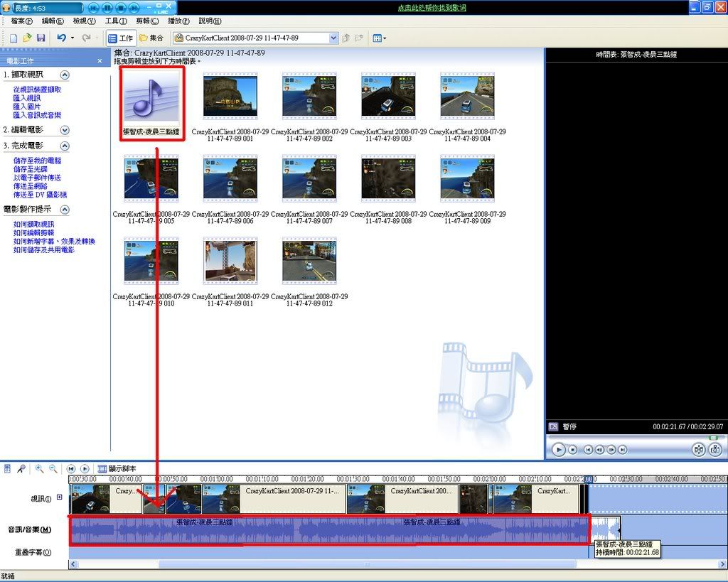Image resolution: width=728 pixels, height=582 pixels.
Task: Open the audio levels tool in timeline toolbar
Action: [x=8, y=469]
